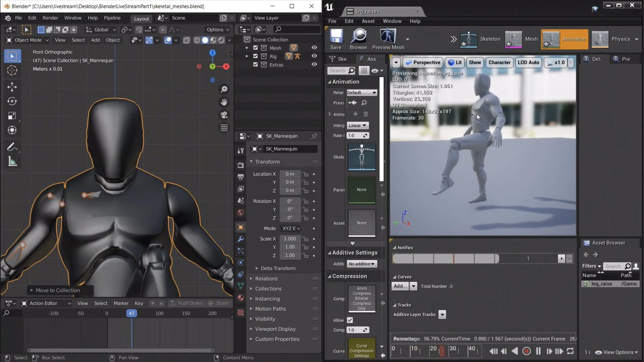Pick the Annotate pencil tool in Blender
The height and width of the screenshot is (362, 644).
click(12, 147)
